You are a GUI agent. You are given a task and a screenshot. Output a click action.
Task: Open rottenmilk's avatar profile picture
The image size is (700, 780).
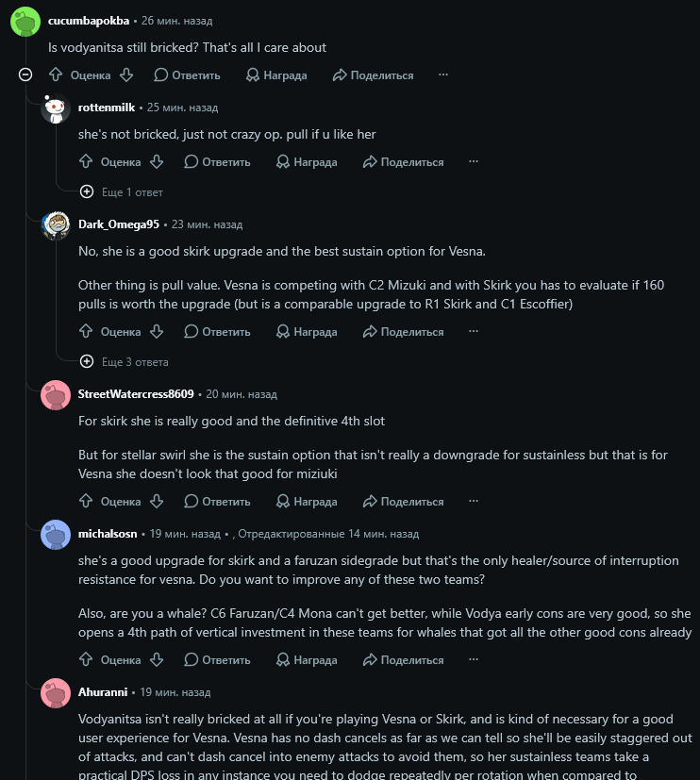coord(56,108)
